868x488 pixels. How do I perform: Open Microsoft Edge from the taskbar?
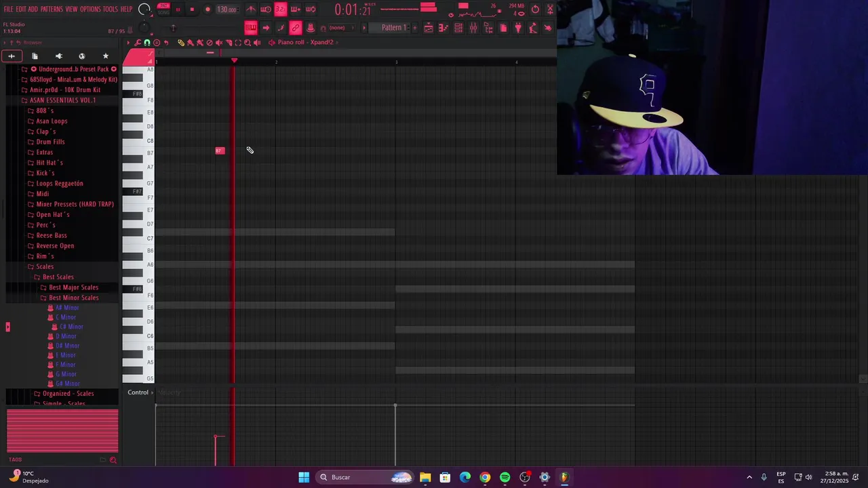tap(465, 477)
